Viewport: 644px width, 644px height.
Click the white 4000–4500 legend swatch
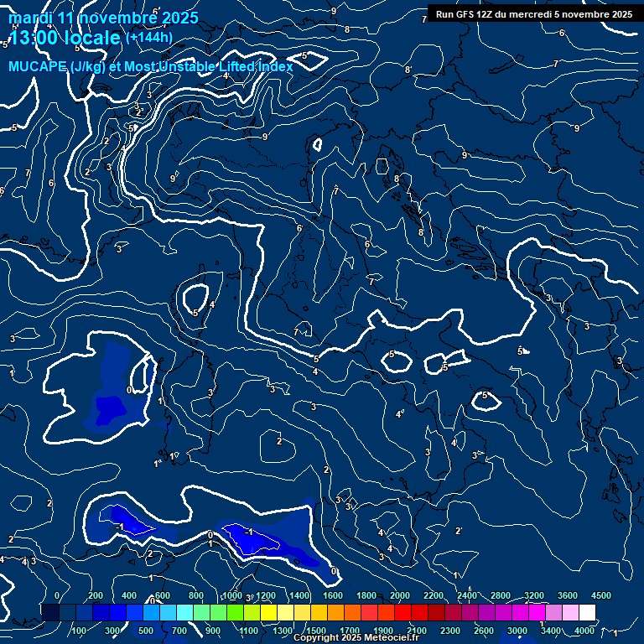(x=587, y=612)
